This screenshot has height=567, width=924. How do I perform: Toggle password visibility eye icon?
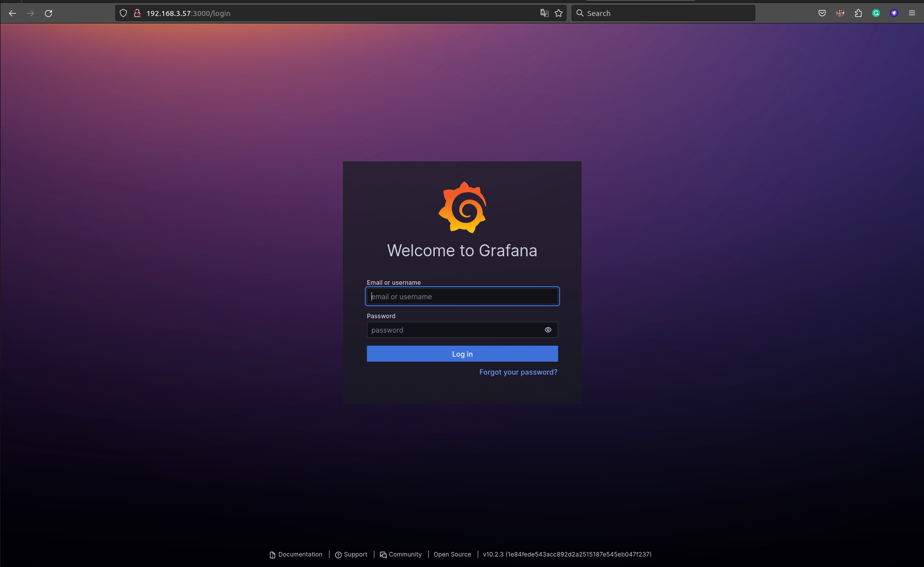548,330
